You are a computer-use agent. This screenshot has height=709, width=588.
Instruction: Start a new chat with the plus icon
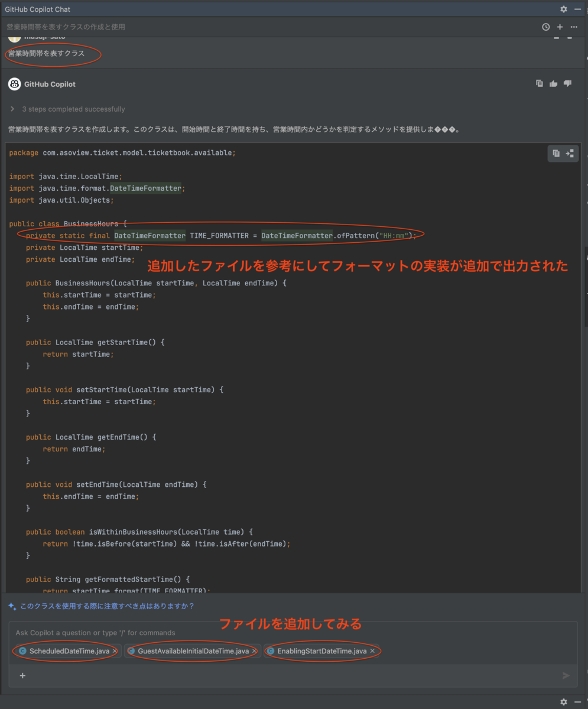point(560,27)
